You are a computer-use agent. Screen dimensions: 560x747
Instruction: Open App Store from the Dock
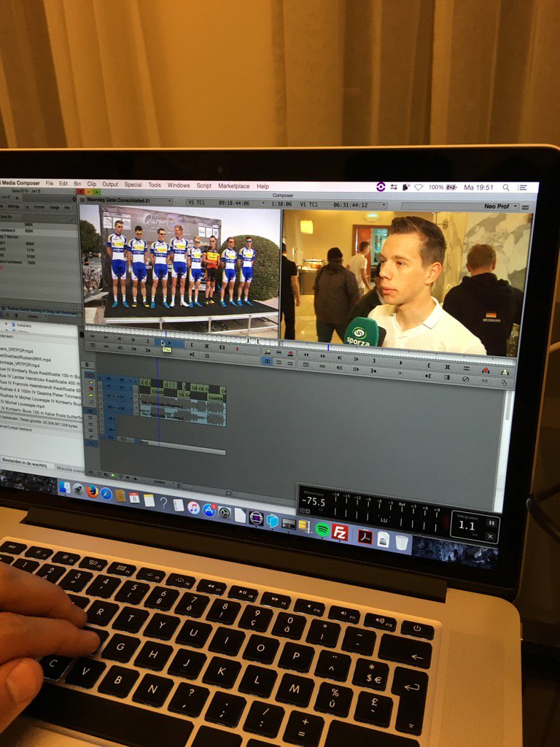[x=209, y=510]
